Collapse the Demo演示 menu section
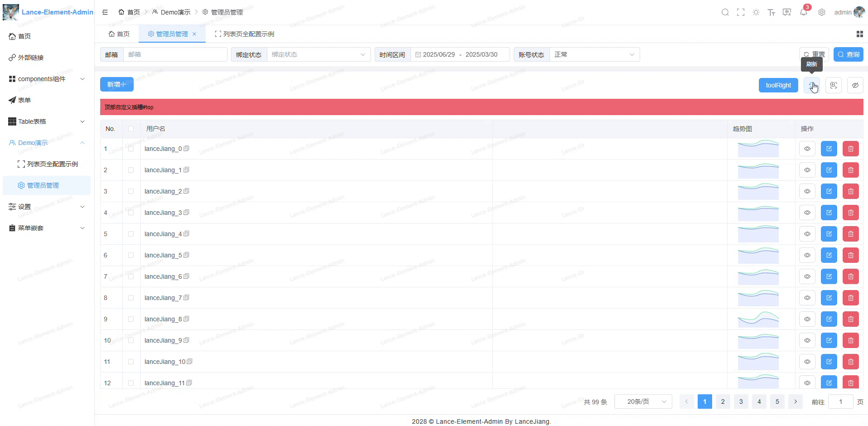The height and width of the screenshot is (426, 868). pos(47,142)
